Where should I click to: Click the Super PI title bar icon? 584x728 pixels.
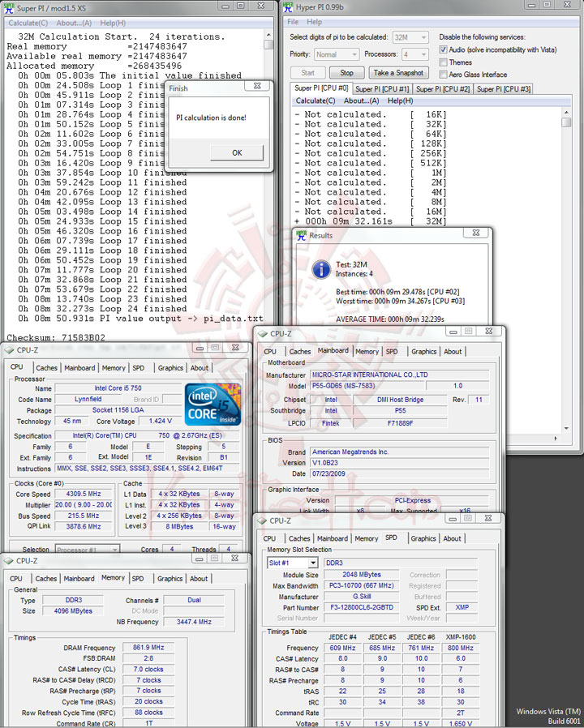click(x=9, y=8)
